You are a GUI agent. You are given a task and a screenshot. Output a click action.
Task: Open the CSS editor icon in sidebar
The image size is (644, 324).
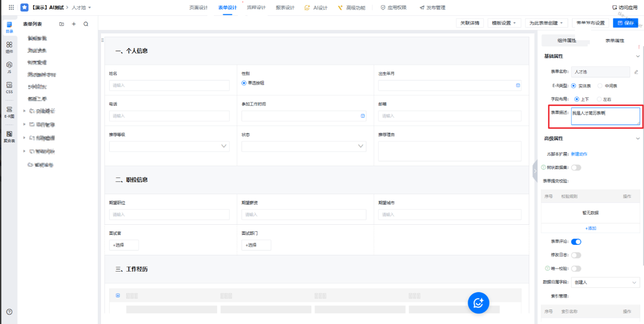(9, 88)
